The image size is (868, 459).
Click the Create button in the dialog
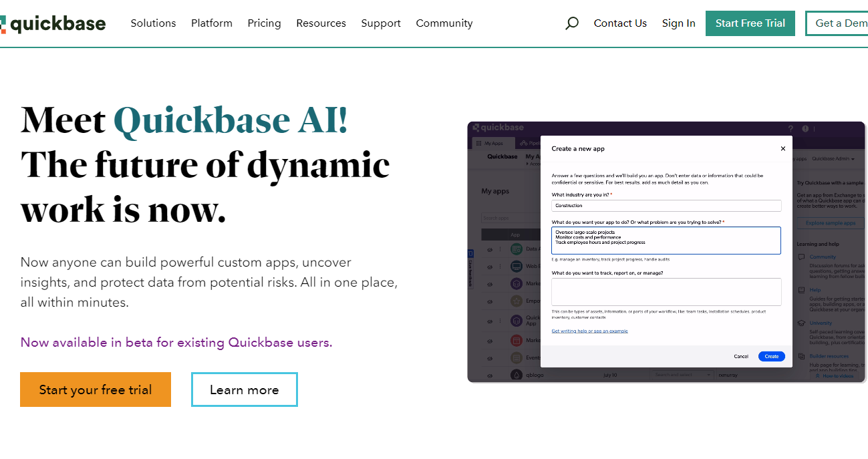click(771, 356)
